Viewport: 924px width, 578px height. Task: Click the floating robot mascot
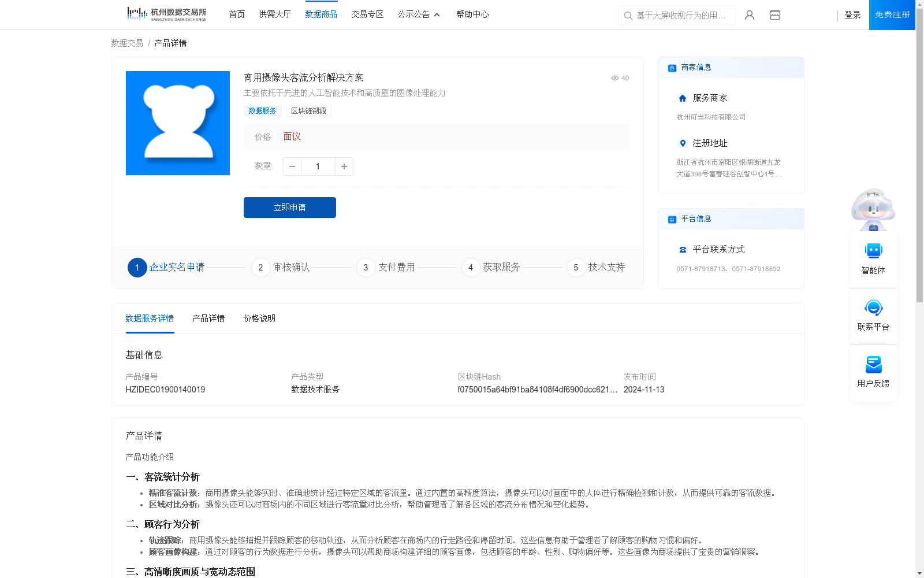point(873,209)
